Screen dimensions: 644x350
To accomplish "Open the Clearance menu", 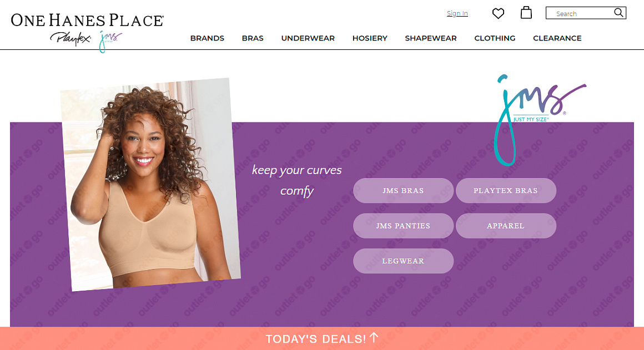I will [557, 38].
